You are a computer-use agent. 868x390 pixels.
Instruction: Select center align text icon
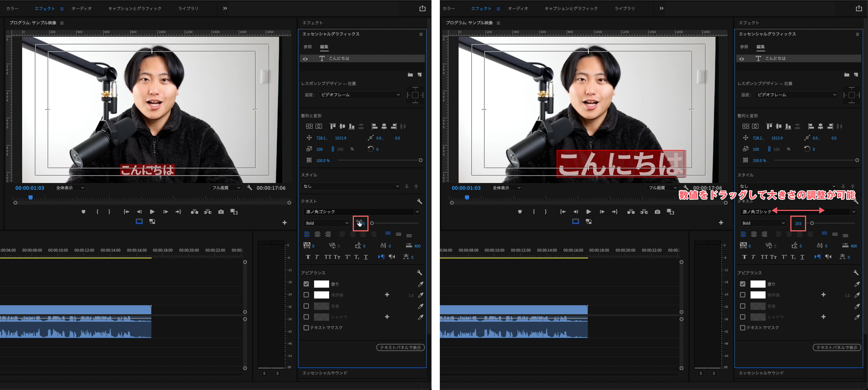click(317, 234)
